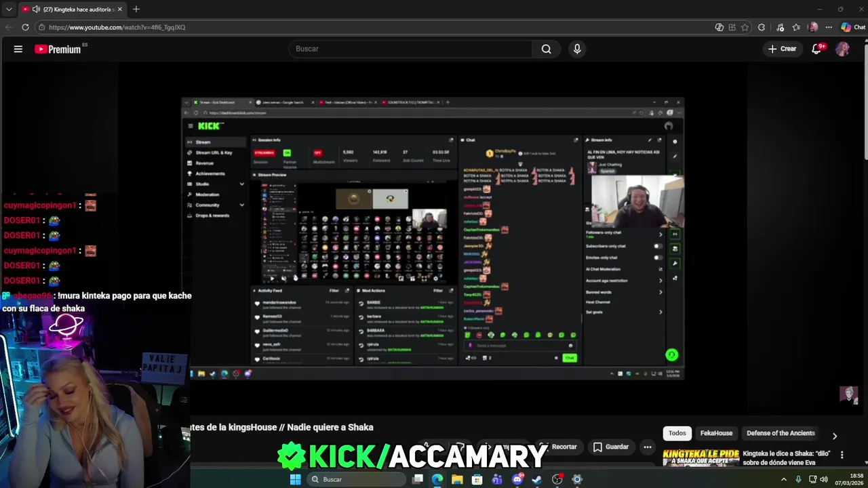Start voice search with microphone icon
The width and height of the screenshot is (868, 488).
coord(577,49)
